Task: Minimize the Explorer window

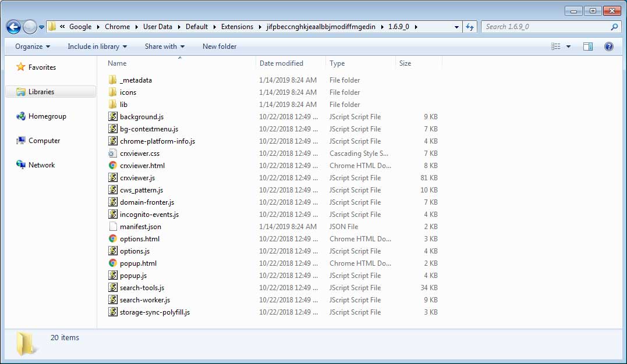Action: click(573, 11)
